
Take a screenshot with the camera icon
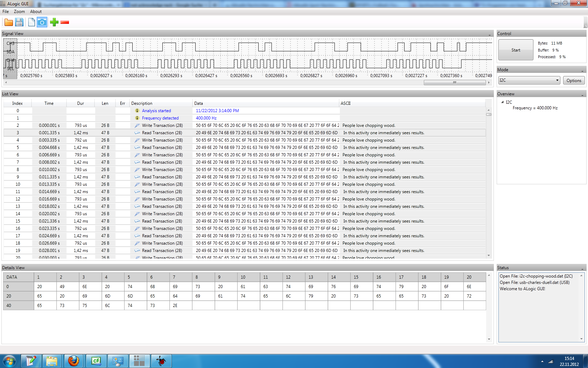42,22
